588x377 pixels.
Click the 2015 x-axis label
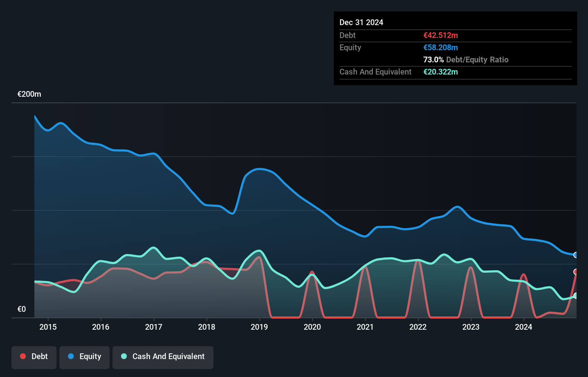(48, 327)
